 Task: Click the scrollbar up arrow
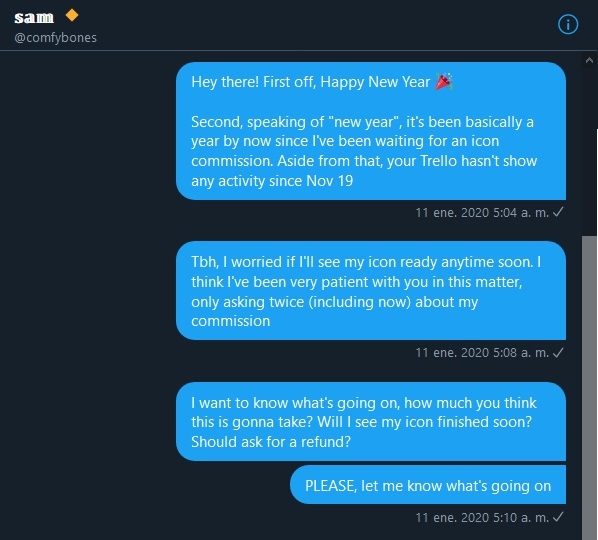coord(589,60)
